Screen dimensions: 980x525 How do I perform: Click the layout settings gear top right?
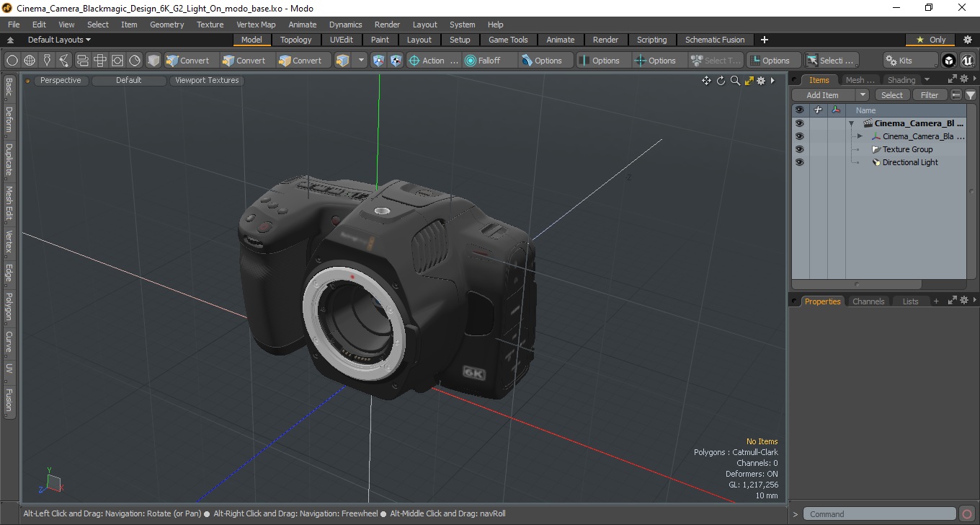point(968,40)
